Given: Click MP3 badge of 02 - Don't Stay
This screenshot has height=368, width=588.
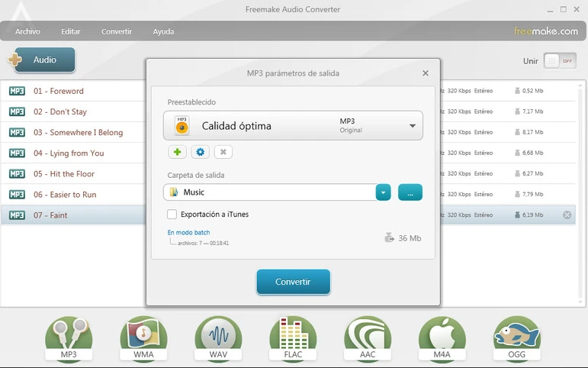Looking at the screenshot, I should (17, 111).
